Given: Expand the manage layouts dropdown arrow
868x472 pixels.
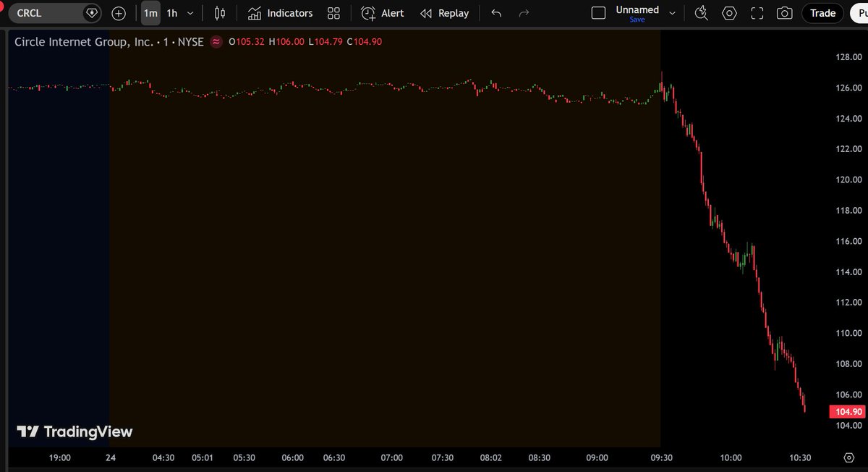Looking at the screenshot, I should [x=673, y=13].
